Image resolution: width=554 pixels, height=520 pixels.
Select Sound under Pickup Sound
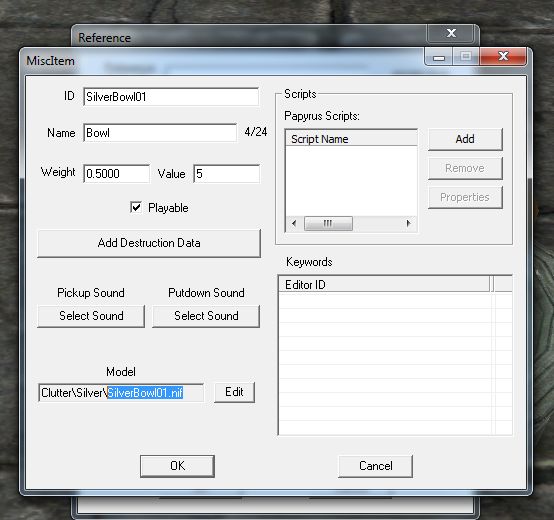91,316
